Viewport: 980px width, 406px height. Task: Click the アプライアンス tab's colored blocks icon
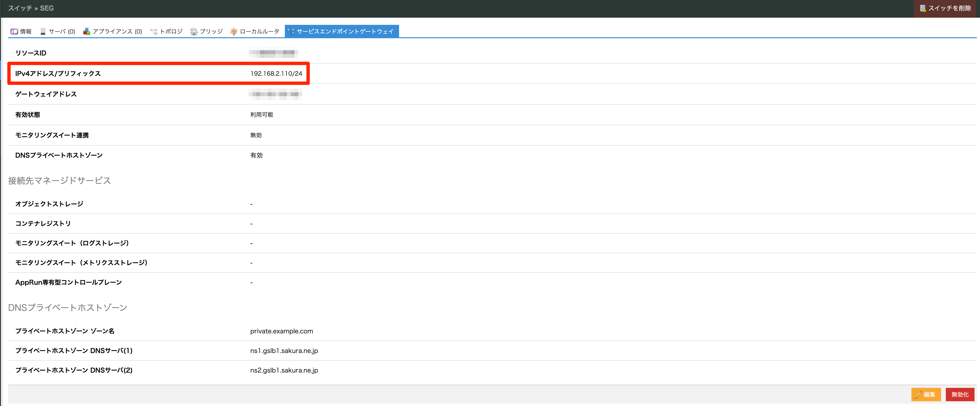(87, 32)
